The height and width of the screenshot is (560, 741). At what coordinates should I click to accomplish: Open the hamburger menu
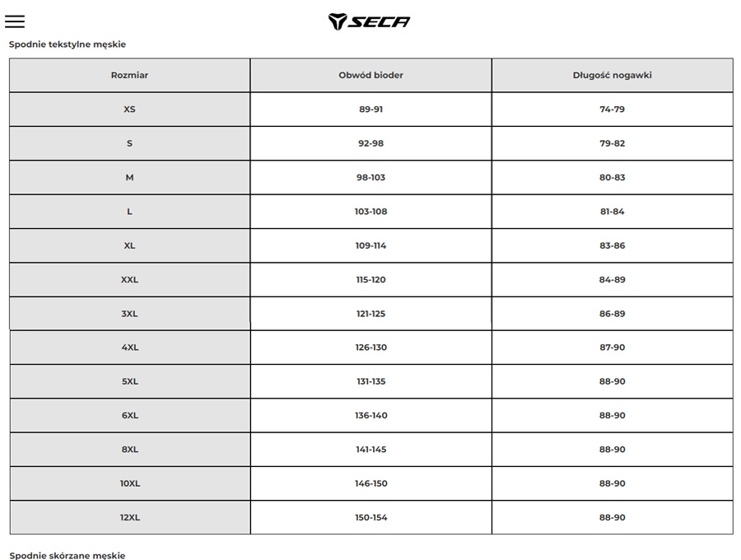click(x=15, y=21)
